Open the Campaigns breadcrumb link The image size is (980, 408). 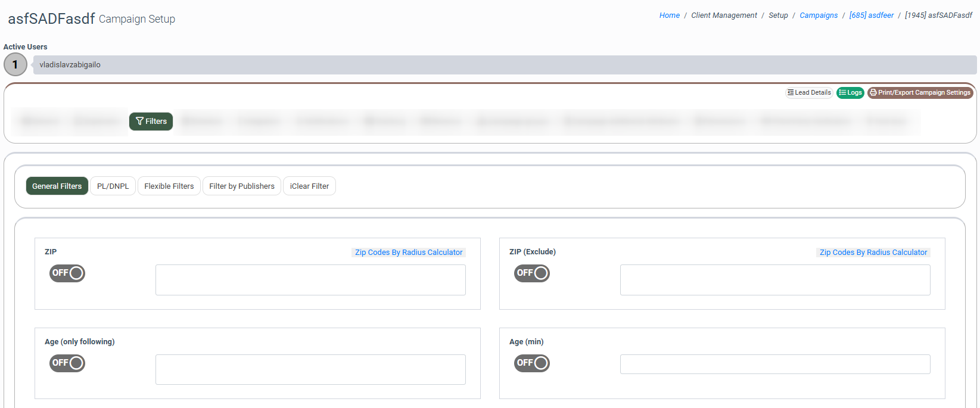pyautogui.click(x=818, y=15)
